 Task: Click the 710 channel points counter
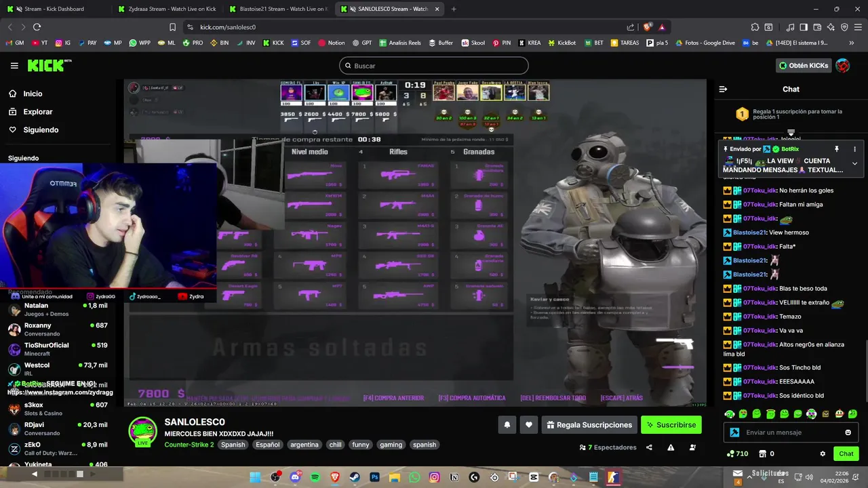tap(737, 453)
